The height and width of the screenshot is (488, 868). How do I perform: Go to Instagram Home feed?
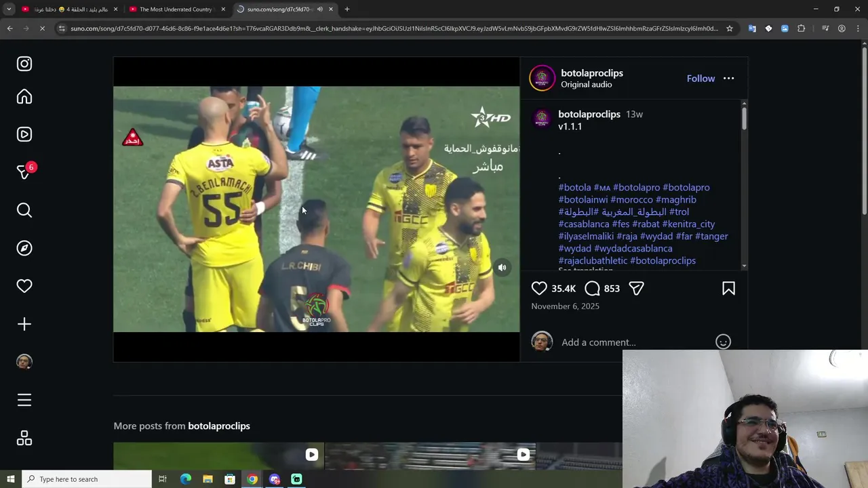click(24, 97)
